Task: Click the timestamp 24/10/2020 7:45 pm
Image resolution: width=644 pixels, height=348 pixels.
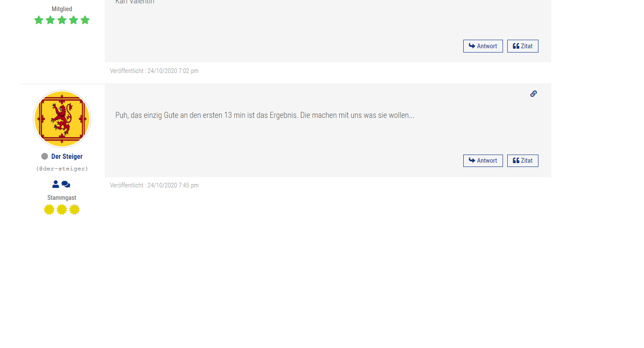Action: point(173,185)
